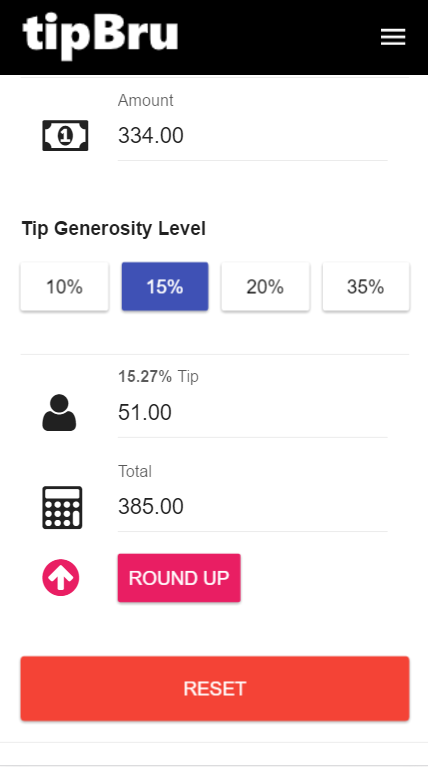Click the 15.27% Tip label
The height and width of the screenshot is (767, 428).
pyautogui.click(x=158, y=377)
